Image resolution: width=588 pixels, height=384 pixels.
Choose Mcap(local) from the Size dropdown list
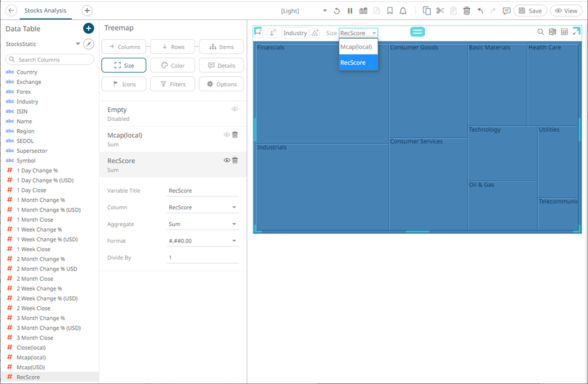click(358, 47)
